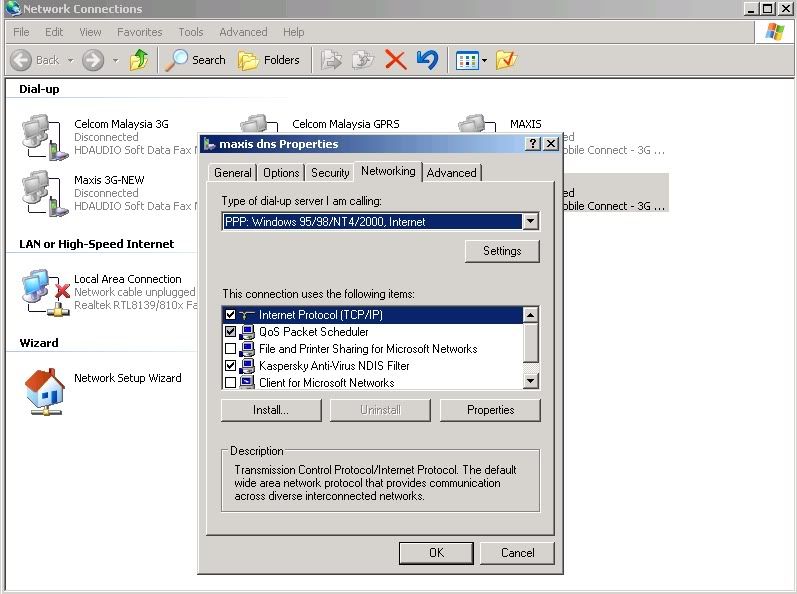
Task: Select the Celcom Malaysia GPRS connection icon
Action: pyautogui.click(x=259, y=124)
